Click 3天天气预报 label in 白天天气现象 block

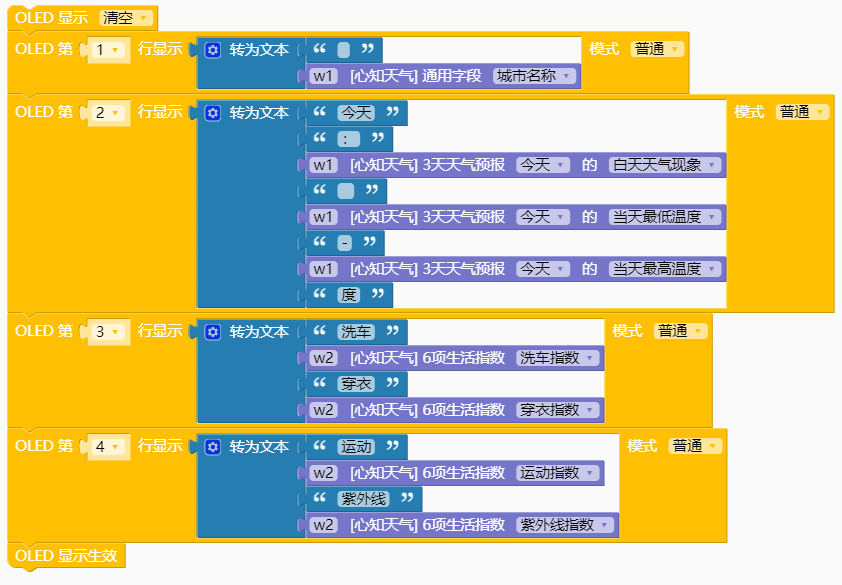pos(463,165)
